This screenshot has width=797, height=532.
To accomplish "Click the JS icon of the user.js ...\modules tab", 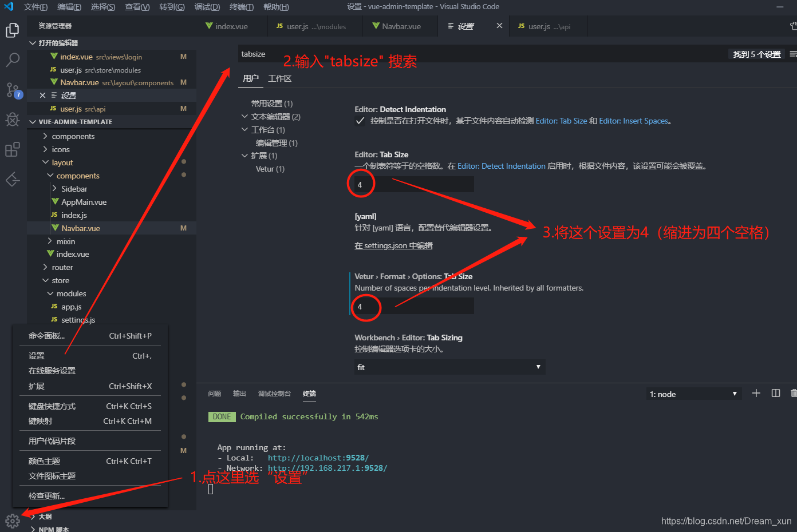I will pos(279,26).
